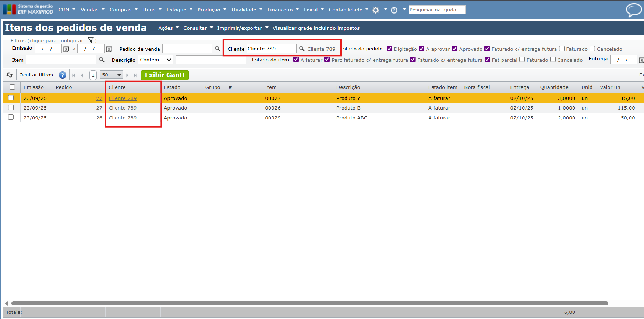
Task: Open pedido 26 link
Action: (99, 118)
